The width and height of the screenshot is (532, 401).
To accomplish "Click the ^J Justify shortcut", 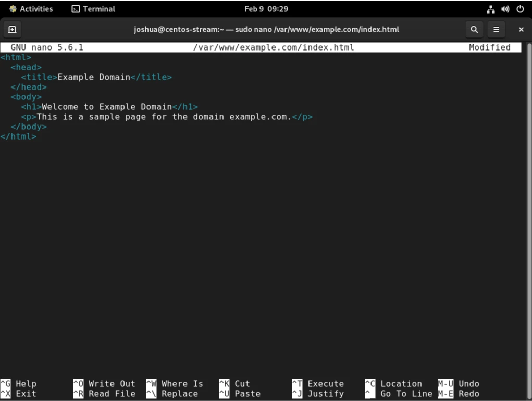I will pyautogui.click(x=318, y=394).
